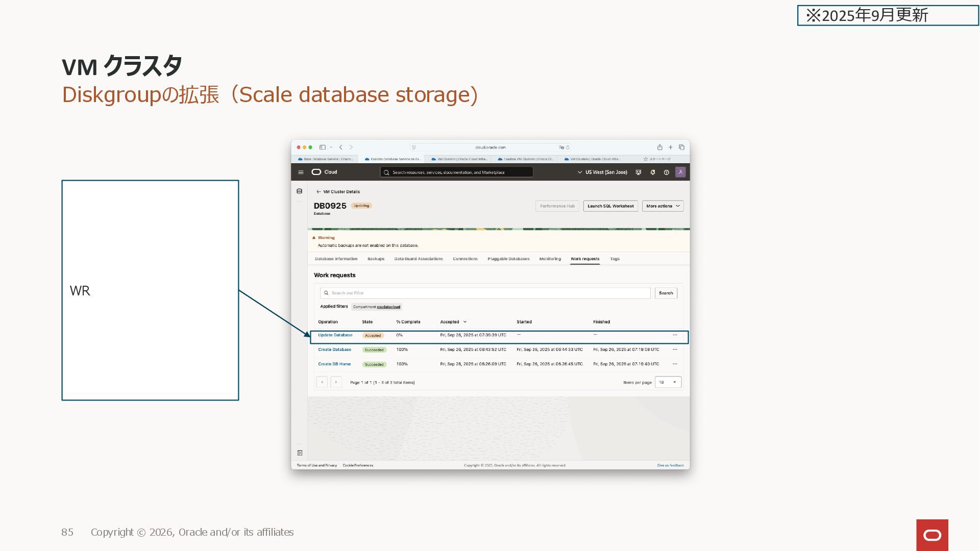Click the Cloud Shell developer tools icon

coord(638,172)
